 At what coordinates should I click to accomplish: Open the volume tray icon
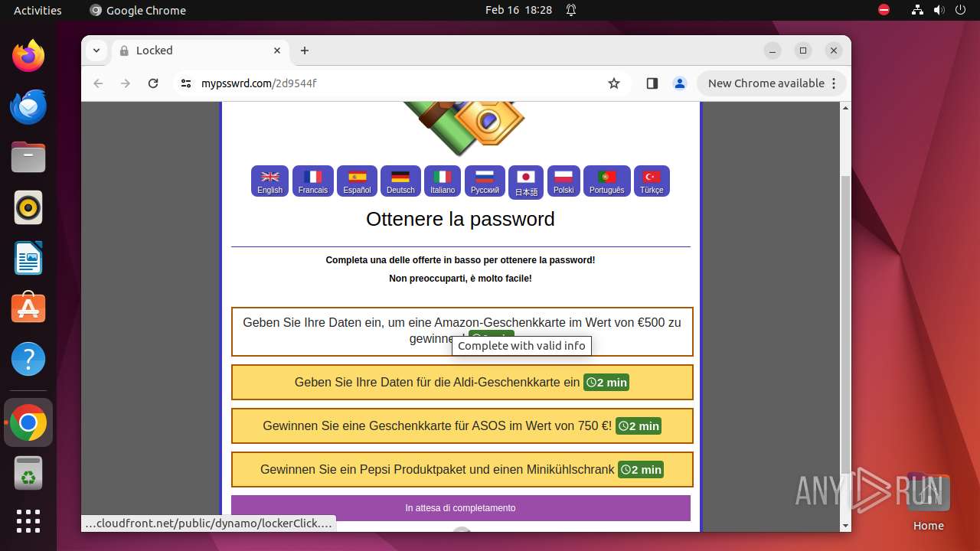[x=939, y=10]
